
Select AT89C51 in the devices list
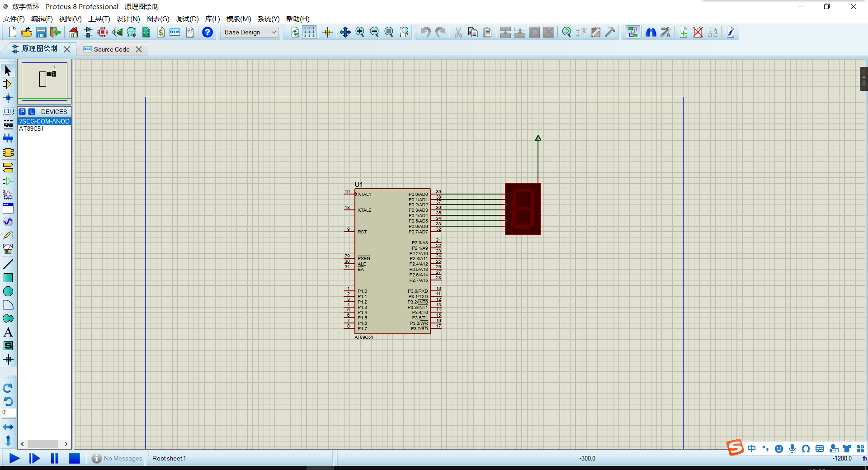click(32, 128)
